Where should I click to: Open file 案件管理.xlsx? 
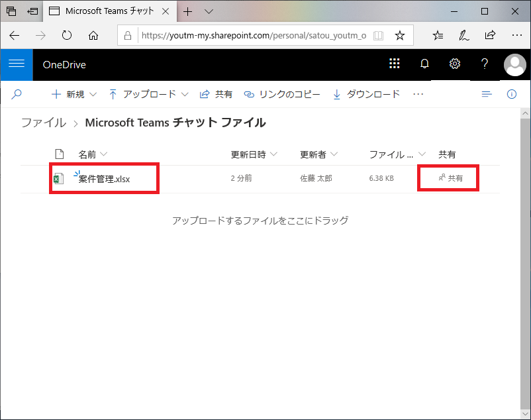click(x=104, y=179)
